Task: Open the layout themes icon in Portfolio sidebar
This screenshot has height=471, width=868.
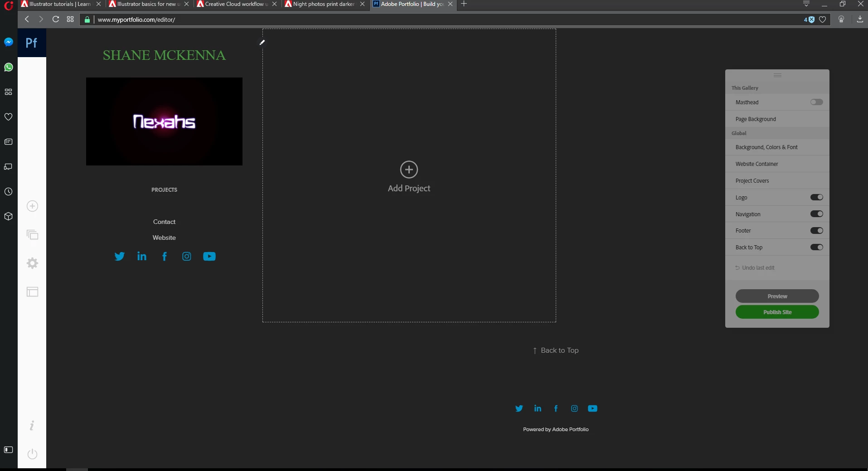Action: [32, 292]
